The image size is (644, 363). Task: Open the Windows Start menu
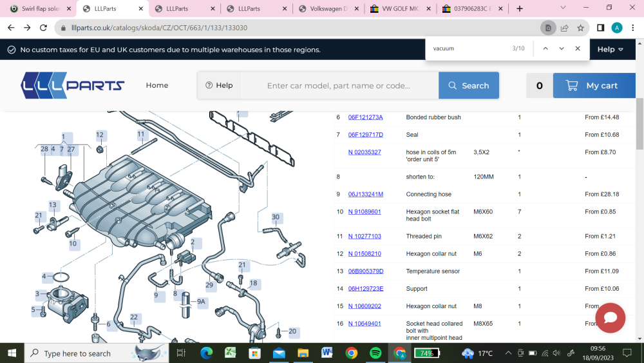point(12,353)
